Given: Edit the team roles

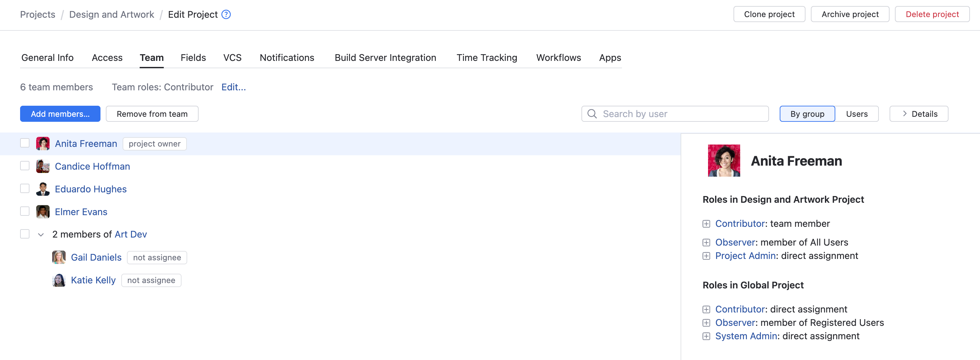Looking at the screenshot, I should tap(233, 87).
